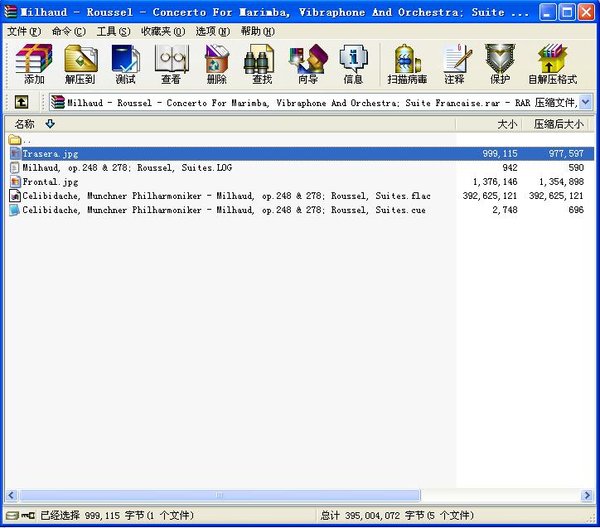Click the name column sort arrow
The image size is (600, 528).
[50, 124]
